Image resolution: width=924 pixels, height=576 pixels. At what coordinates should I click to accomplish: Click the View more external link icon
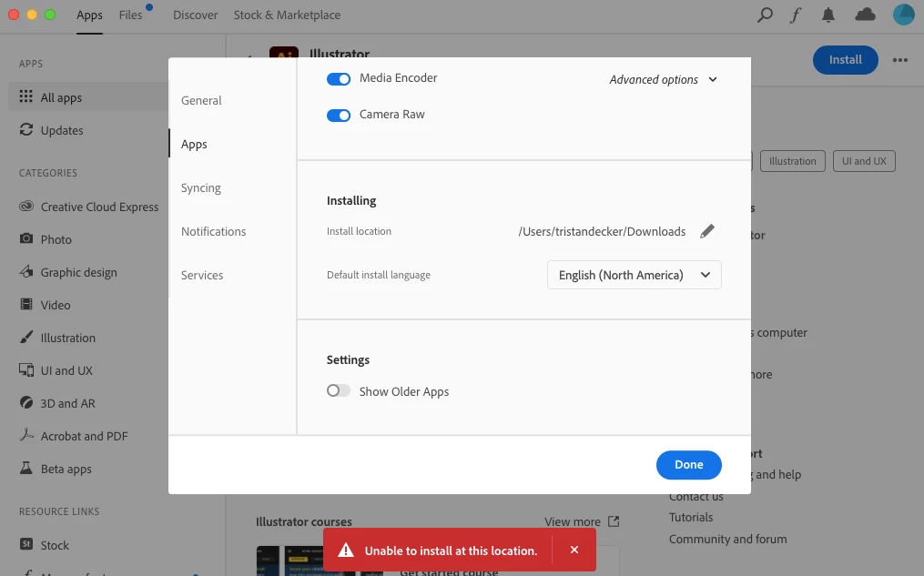click(x=614, y=521)
